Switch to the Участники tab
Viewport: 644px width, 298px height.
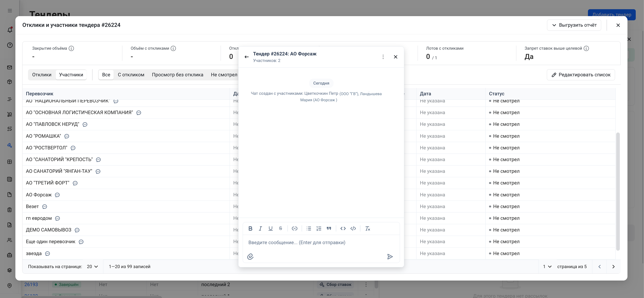click(x=71, y=75)
